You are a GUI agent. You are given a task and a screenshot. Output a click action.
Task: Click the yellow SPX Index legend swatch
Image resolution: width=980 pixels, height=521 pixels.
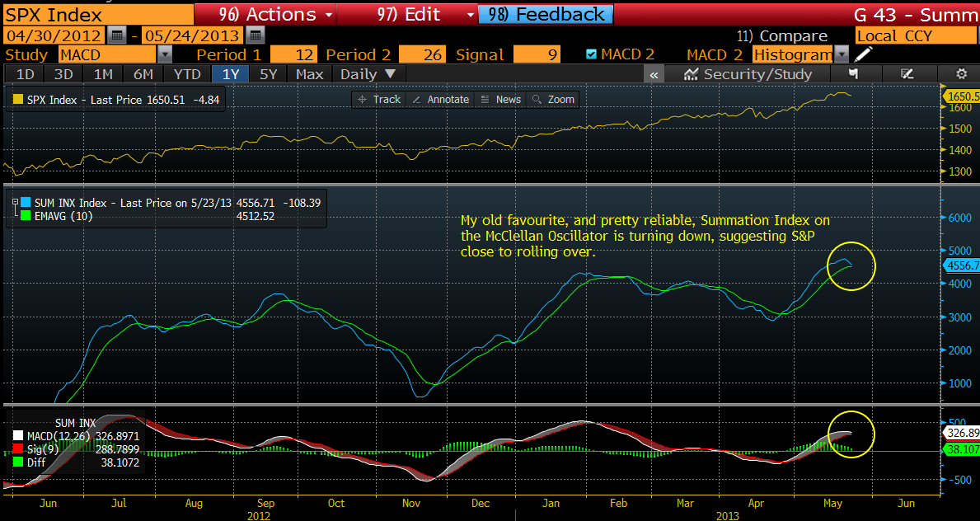pos(18,100)
